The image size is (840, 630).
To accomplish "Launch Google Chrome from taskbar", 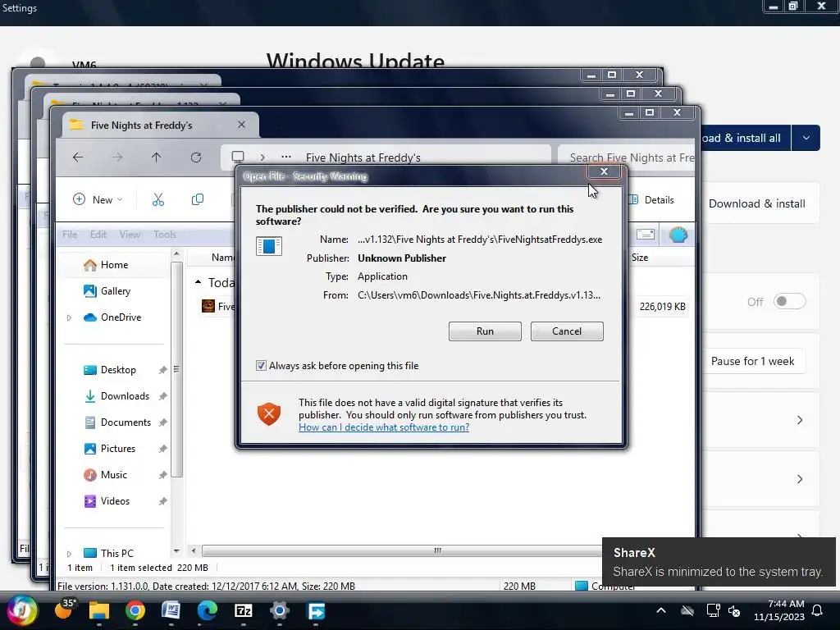I will tap(135, 610).
